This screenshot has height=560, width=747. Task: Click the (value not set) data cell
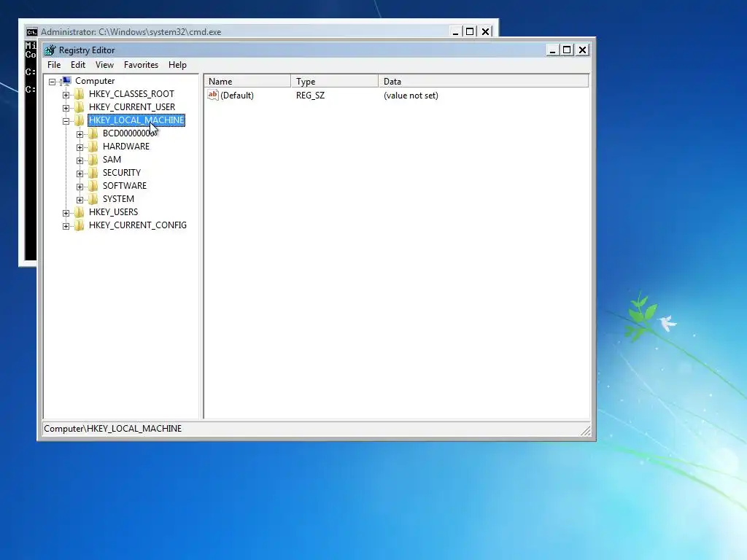(411, 96)
